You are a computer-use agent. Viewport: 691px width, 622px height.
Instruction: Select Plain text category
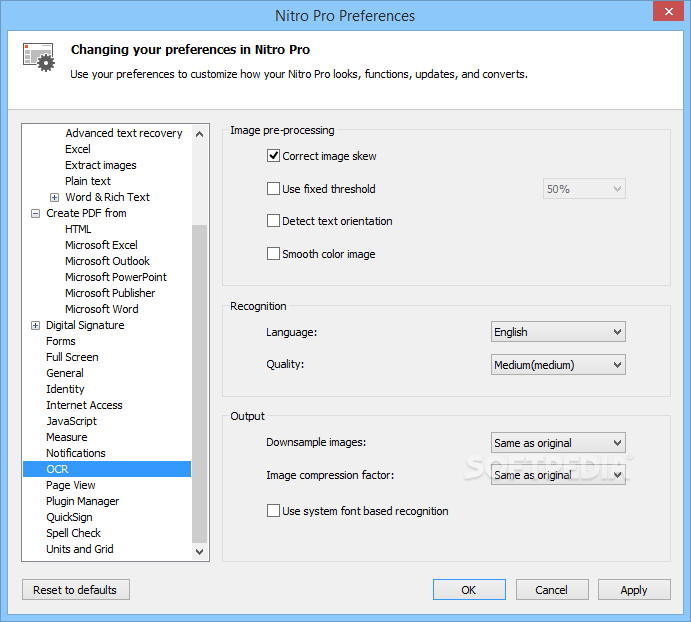pyautogui.click(x=88, y=181)
